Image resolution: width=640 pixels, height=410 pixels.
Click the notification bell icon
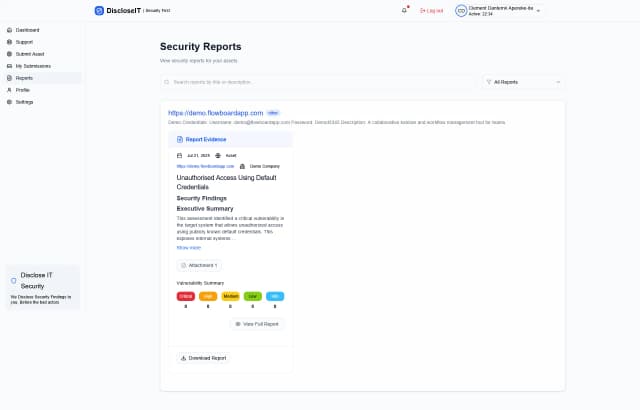tap(404, 10)
